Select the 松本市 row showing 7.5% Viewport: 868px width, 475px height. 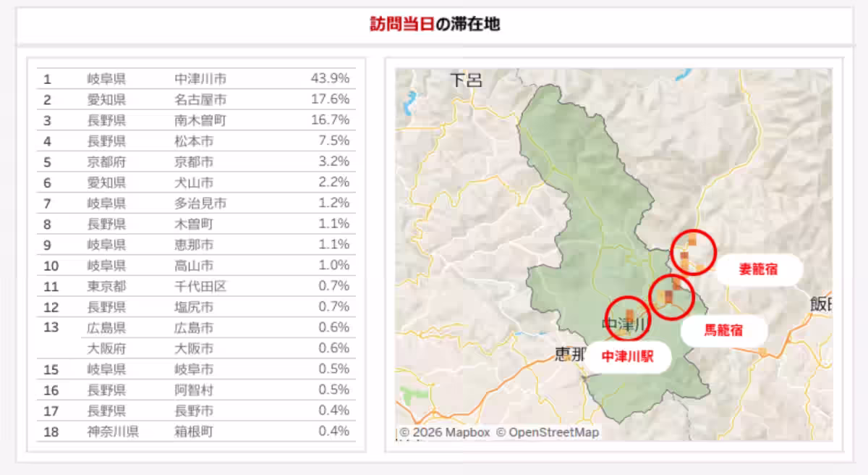pos(194,140)
